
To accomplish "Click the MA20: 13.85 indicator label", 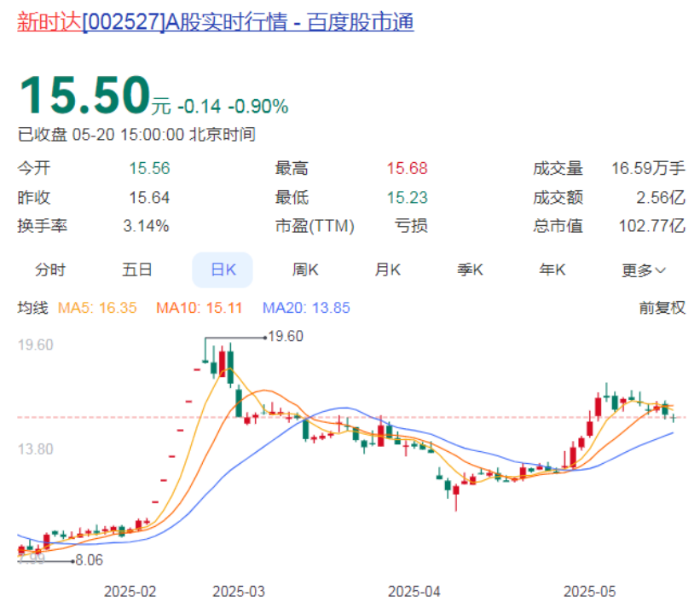I will tap(306, 308).
